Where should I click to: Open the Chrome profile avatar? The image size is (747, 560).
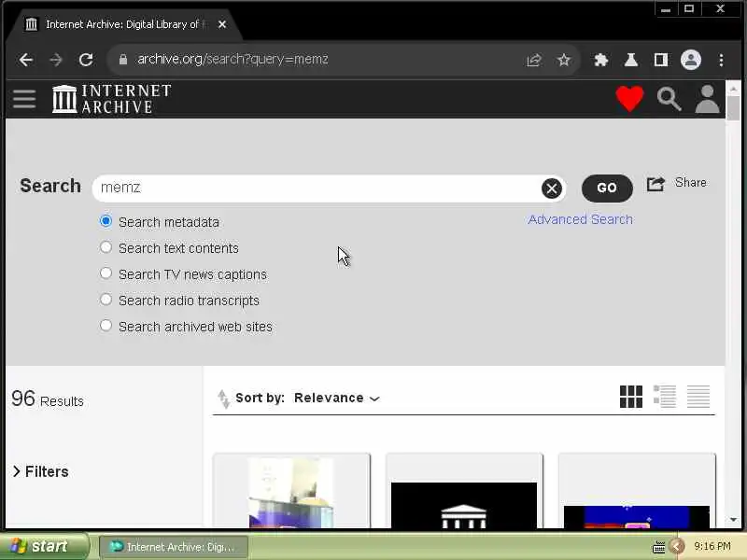tap(690, 60)
